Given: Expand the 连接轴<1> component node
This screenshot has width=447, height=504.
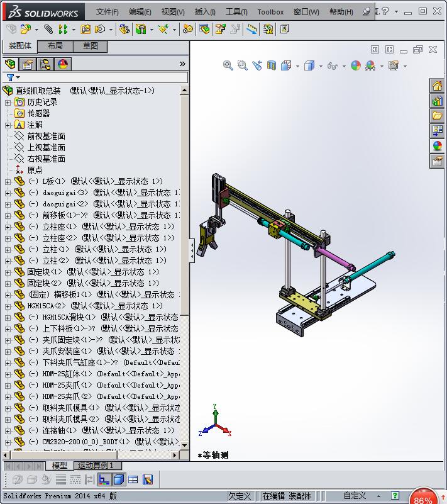Looking at the screenshot, I should pos(8,431).
